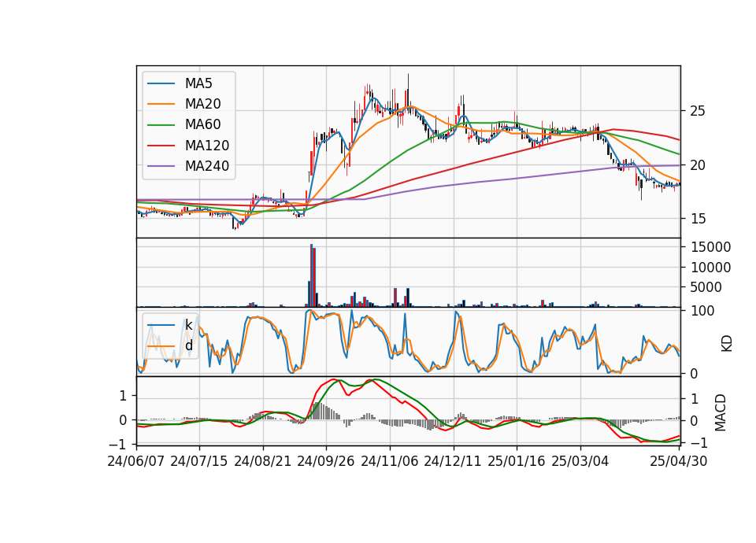Click the price axis value 20
The width and height of the screenshot is (756, 543).
click(x=698, y=165)
